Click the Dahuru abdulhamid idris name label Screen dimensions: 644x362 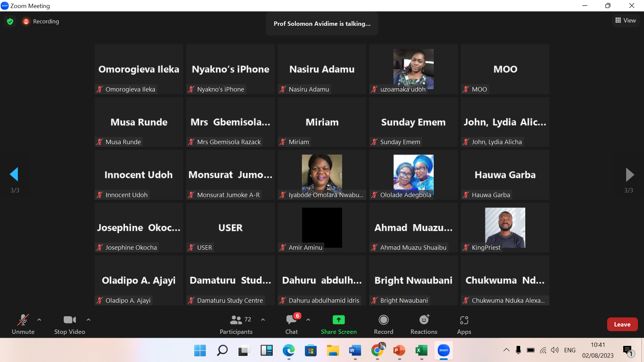point(324,300)
